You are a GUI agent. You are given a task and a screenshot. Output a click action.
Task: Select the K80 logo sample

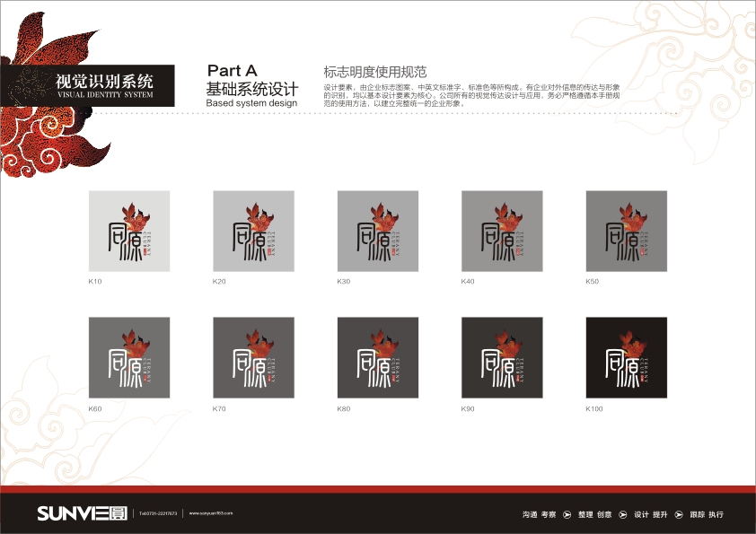377,358
